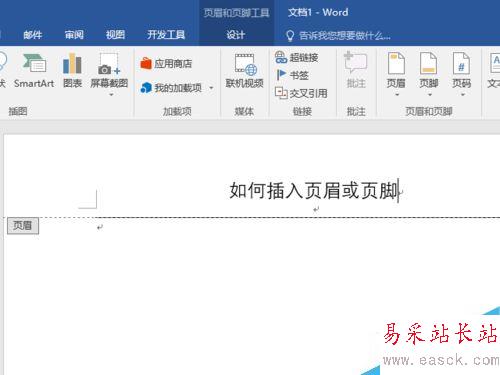Switch to the 开发工具 tab
The width and height of the screenshot is (500, 375).
click(x=166, y=35)
